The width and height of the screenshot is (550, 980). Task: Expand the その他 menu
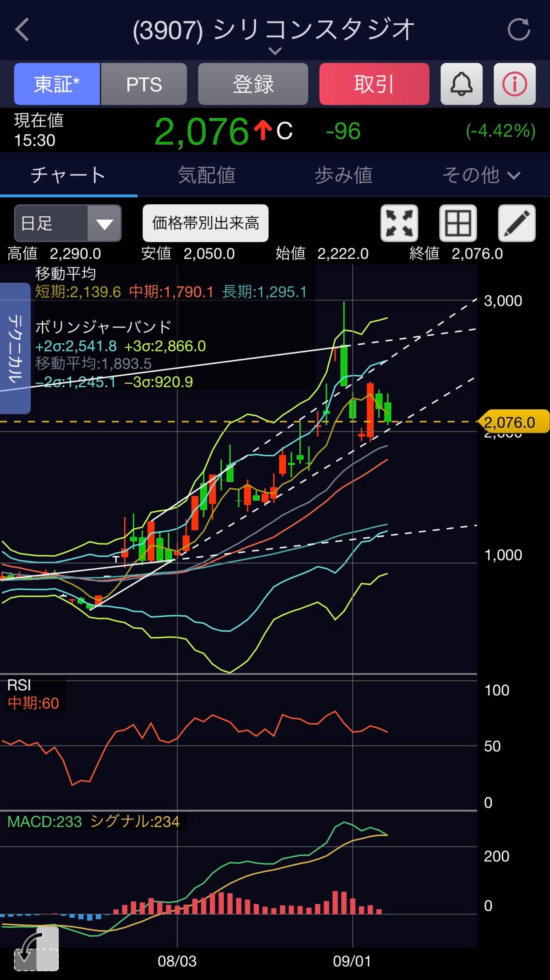(481, 175)
